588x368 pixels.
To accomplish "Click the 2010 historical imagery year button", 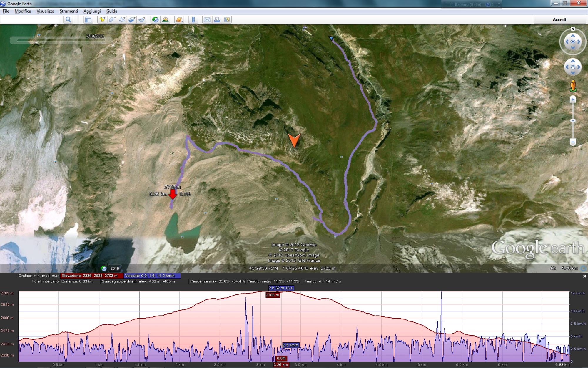I will [115, 268].
